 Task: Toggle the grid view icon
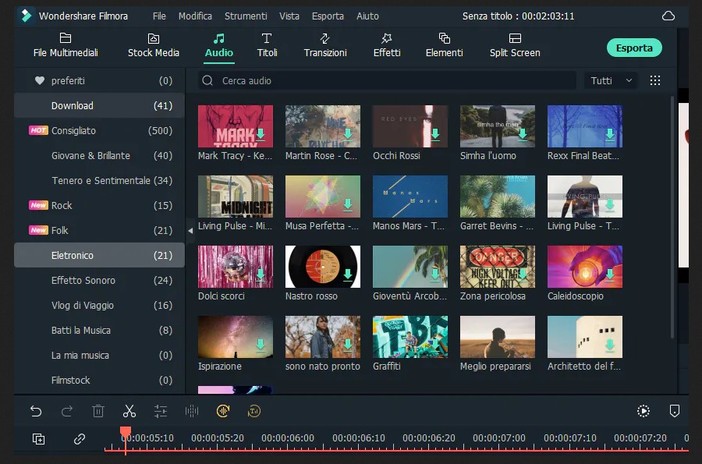[655, 81]
